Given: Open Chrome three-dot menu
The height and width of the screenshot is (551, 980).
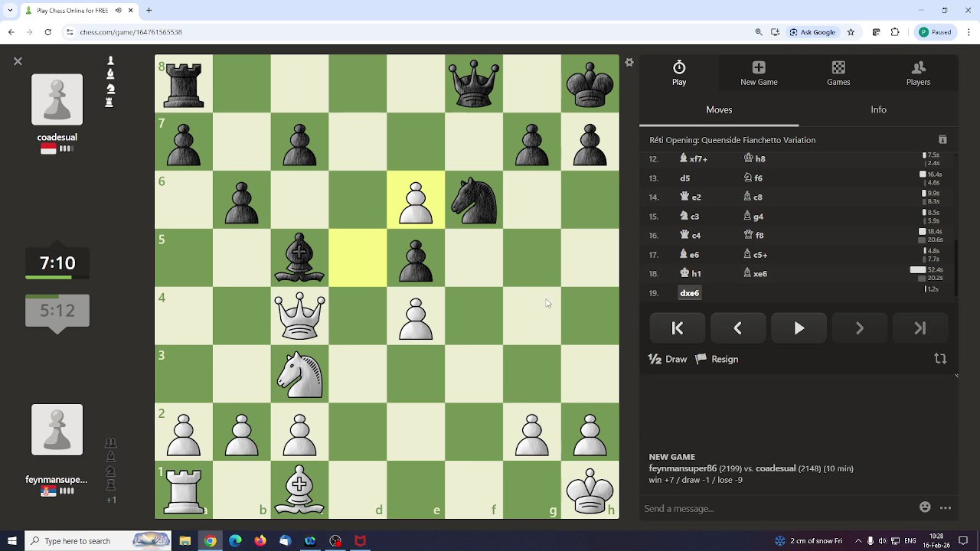Looking at the screenshot, I should coord(969,32).
